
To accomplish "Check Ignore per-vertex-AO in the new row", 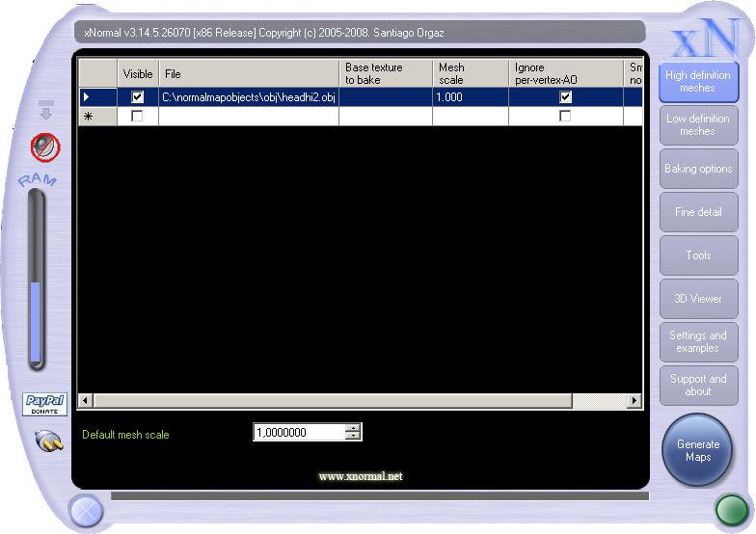I will 565,116.
